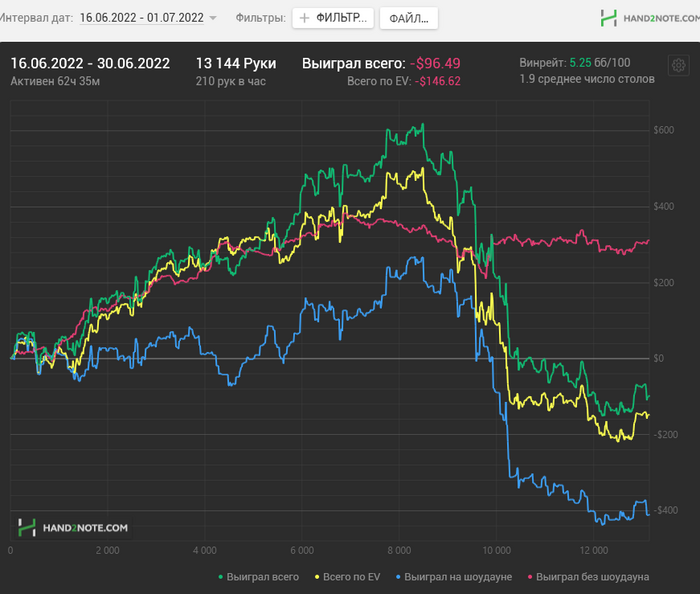This screenshot has height=594, width=700.
Task: Click the 2 000 x-axis label
Action: [107, 550]
